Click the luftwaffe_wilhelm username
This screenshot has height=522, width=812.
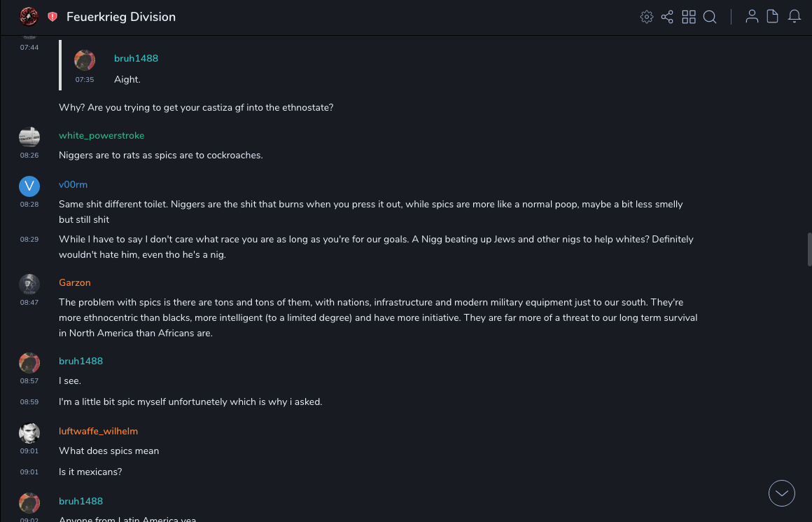point(98,431)
